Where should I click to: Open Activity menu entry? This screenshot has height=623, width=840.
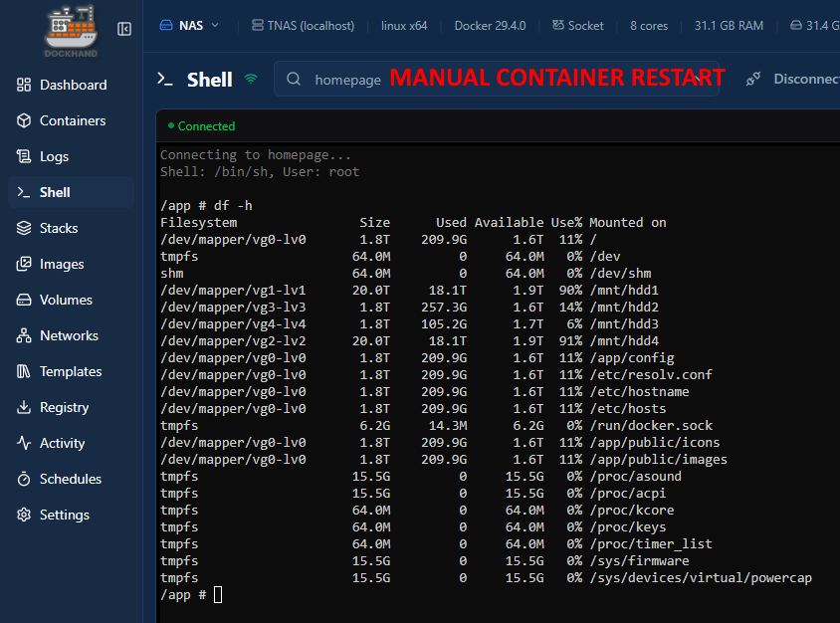point(62,443)
